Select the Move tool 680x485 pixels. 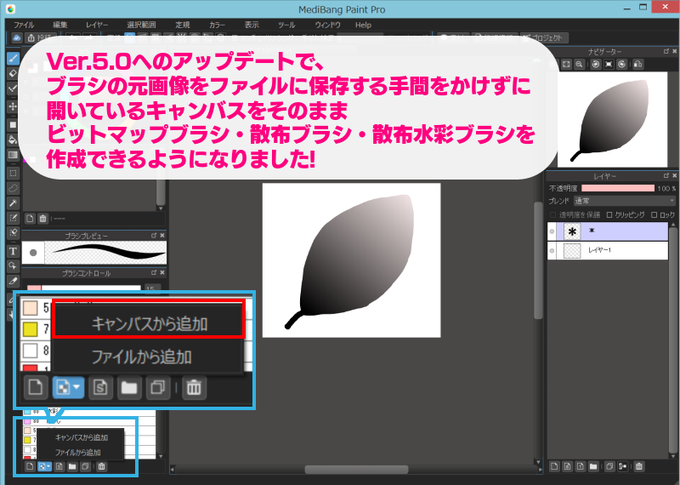point(13,106)
